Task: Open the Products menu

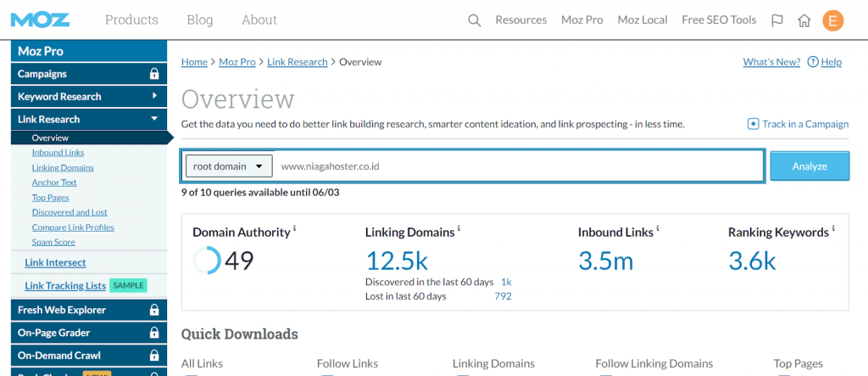Action: [x=131, y=20]
